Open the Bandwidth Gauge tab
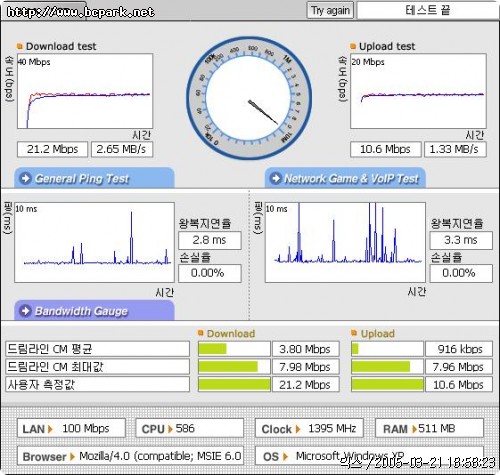Viewport: 500px width, 475px height. point(94,310)
